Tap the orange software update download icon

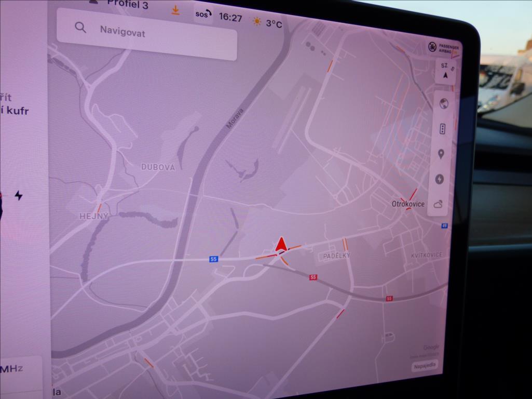tap(176, 10)
